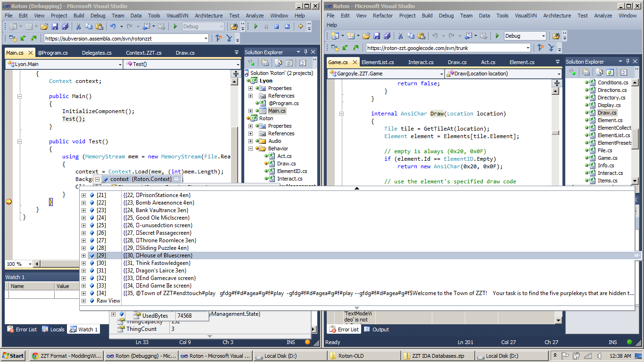Screen dimensions: 644x362
Task: Collapse the public void Test() code outline
Action: pos(20,141)
